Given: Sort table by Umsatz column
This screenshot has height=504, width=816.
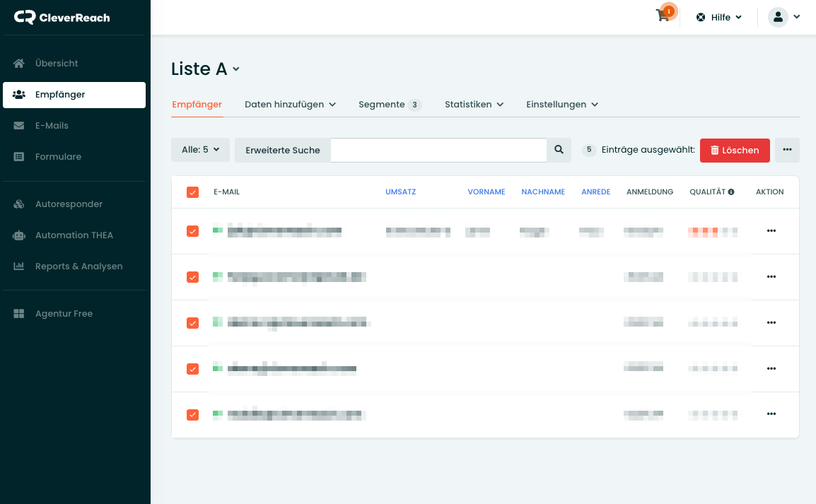Looking at the screenshot, I should pyautogui.click(x=400, y=192).
